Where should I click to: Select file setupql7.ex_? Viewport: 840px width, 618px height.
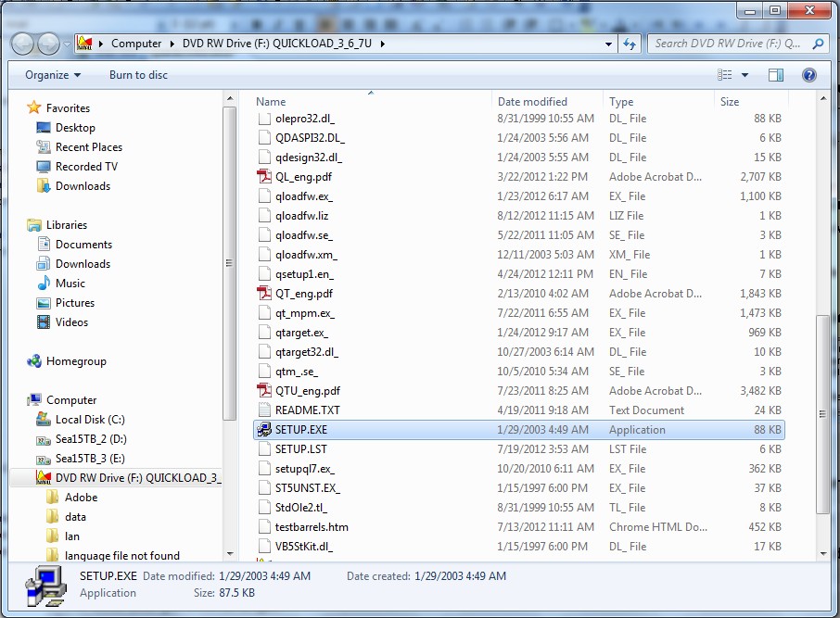point(305,469)
